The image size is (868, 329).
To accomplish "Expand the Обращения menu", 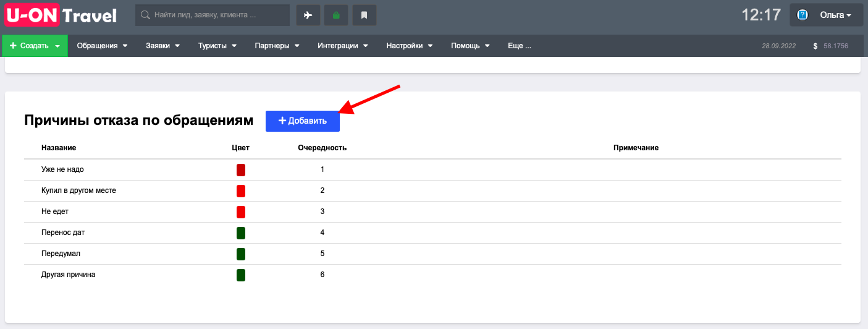I will coord(102,46).
